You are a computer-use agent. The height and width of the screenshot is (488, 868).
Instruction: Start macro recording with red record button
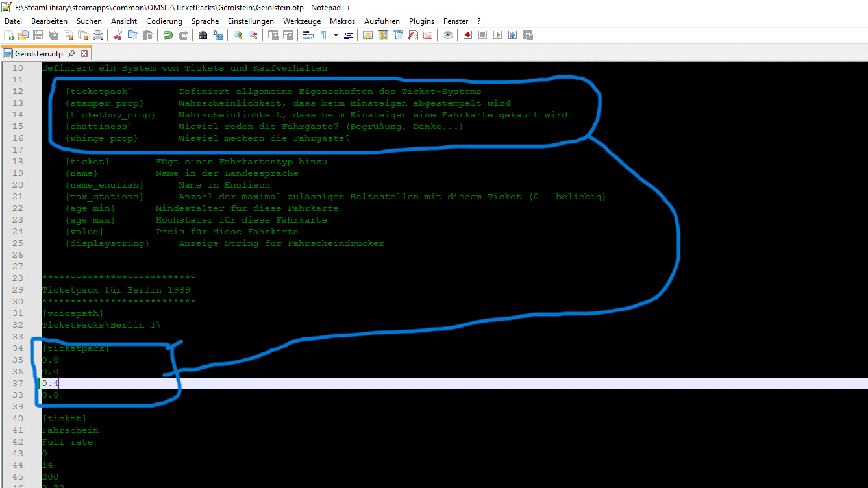(x=467, y=35)
